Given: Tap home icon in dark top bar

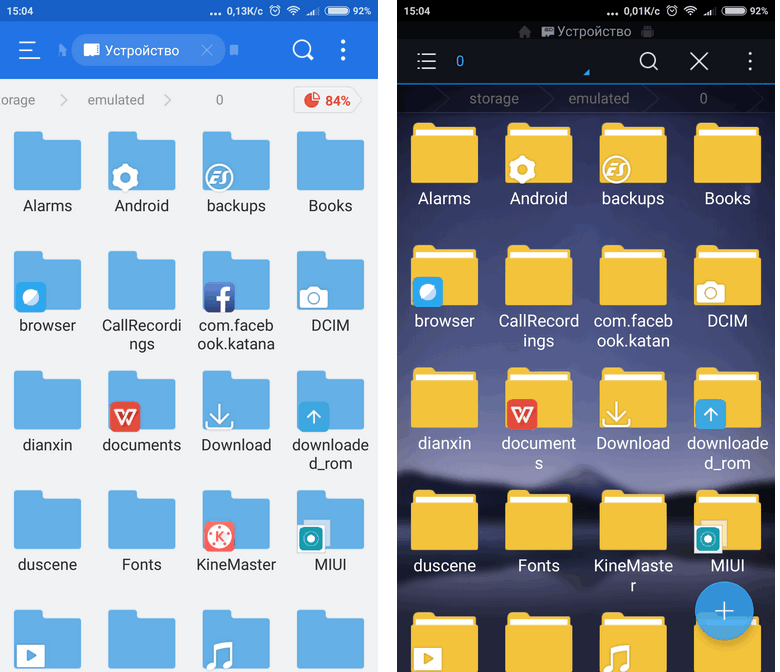Looking at the screenshot, I should [525, 32].
